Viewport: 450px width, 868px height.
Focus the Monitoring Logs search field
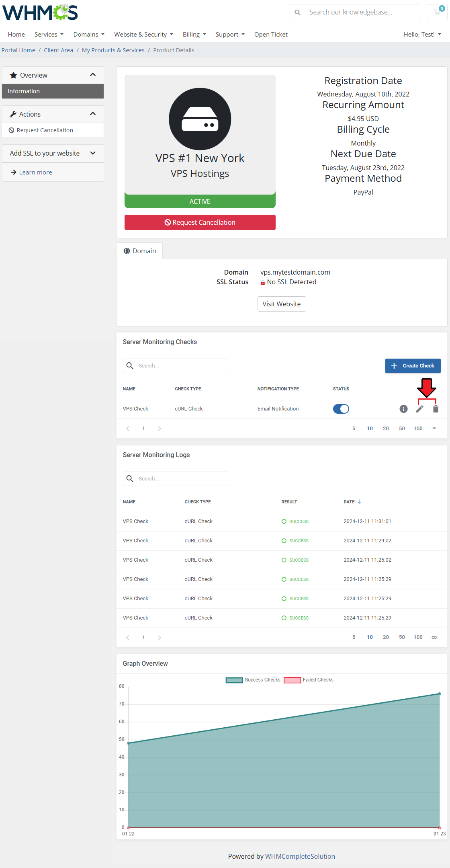(x=176, y=479)
